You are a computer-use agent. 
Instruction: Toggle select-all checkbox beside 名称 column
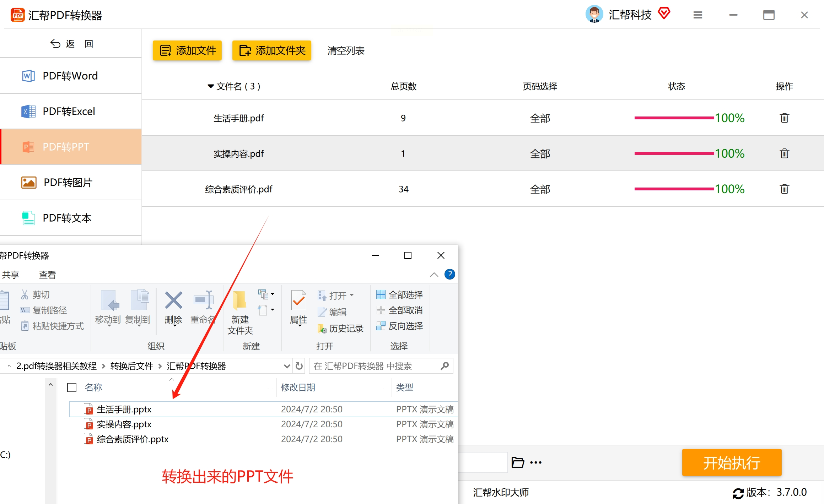click(72, 388)
